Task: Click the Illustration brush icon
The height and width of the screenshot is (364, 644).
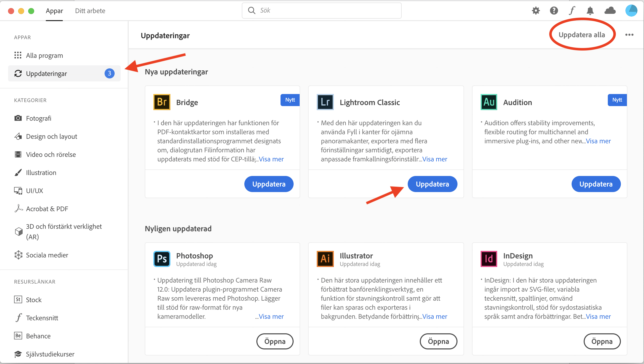Action: [18, 172]
